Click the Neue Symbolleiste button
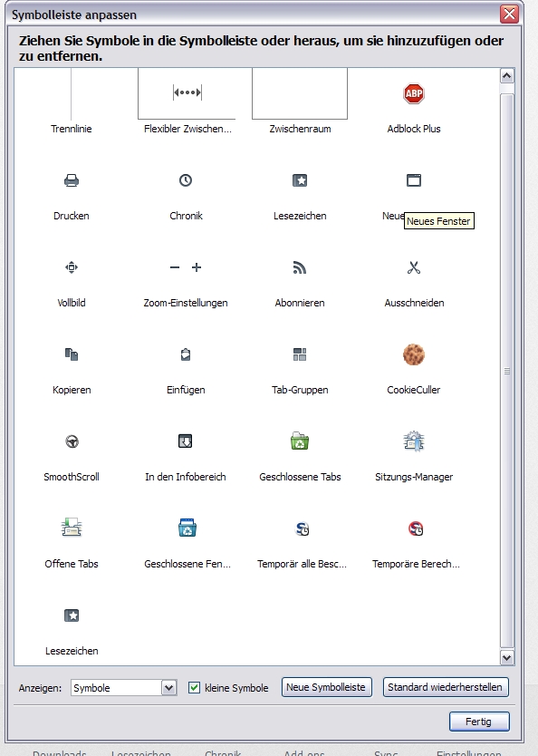Image resolution: width=538 pixels, height=756 pixels. 326,687
